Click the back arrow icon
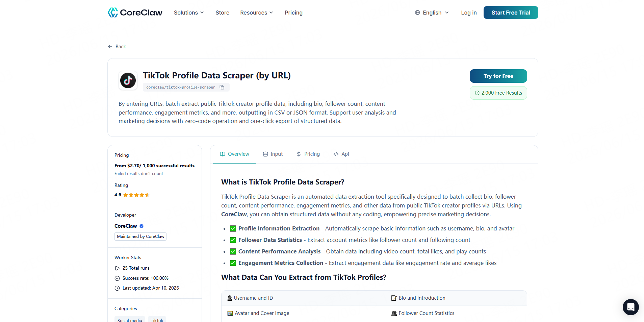The width and height of the screenshot is (644, 322). [110, 47]
